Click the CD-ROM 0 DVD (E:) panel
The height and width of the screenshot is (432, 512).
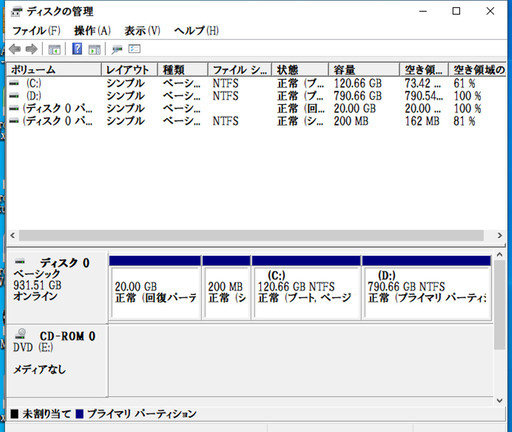click(57, 361)
